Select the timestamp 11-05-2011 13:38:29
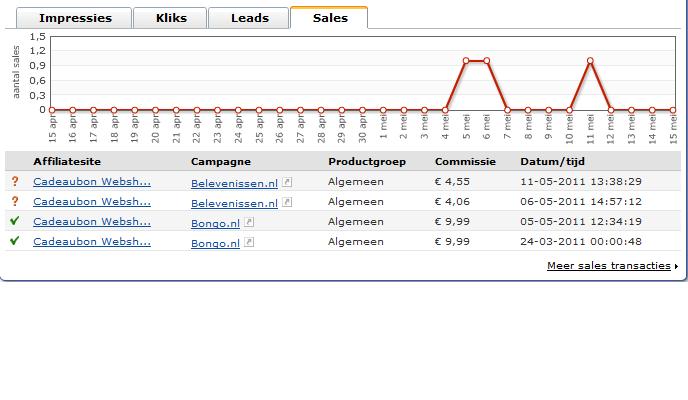Screen dimensions: 688x400 click(x=581, y=182)
